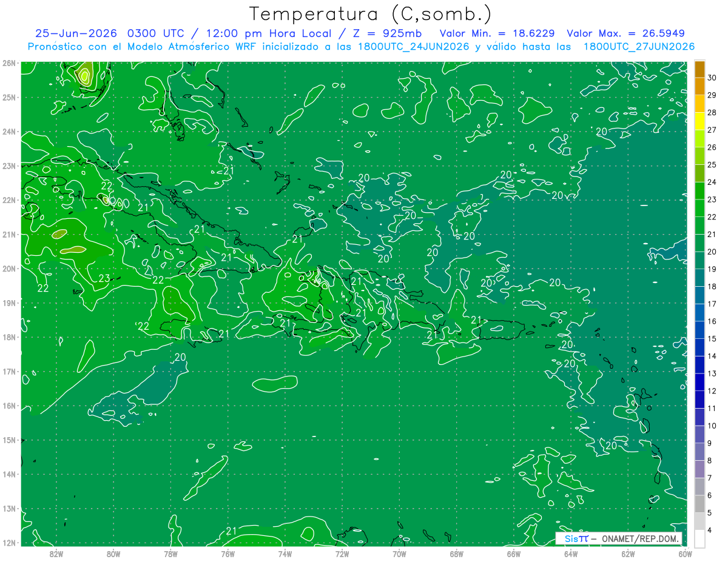
Task: Click the longitude label '74W'
Action: click(x=285, y=554)
